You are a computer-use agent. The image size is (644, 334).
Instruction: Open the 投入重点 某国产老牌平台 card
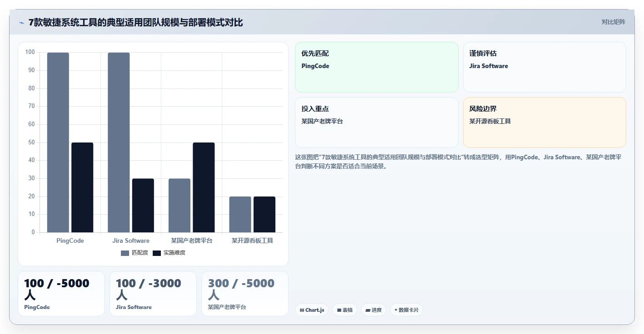click(377, 123)
